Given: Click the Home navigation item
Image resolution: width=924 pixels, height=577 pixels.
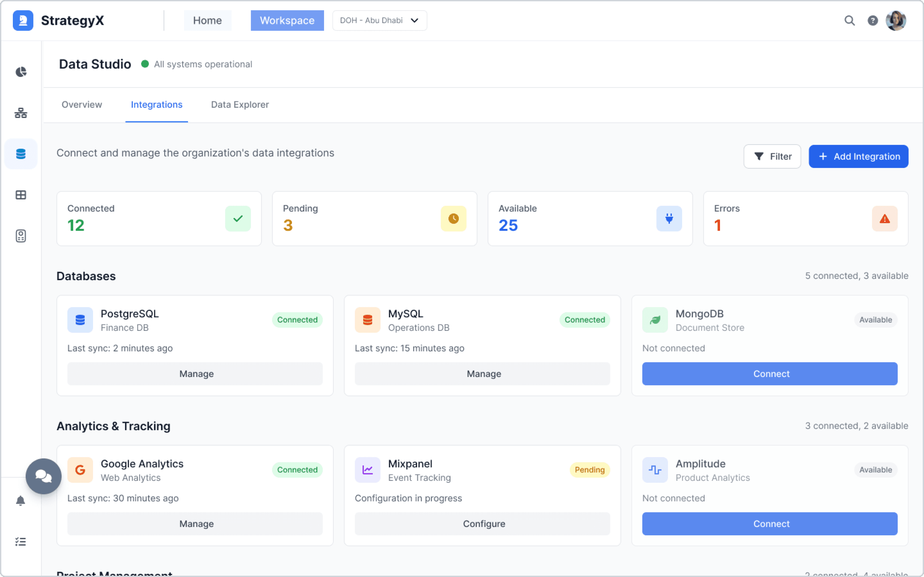Looking at the screenshot, I should 207,21.
